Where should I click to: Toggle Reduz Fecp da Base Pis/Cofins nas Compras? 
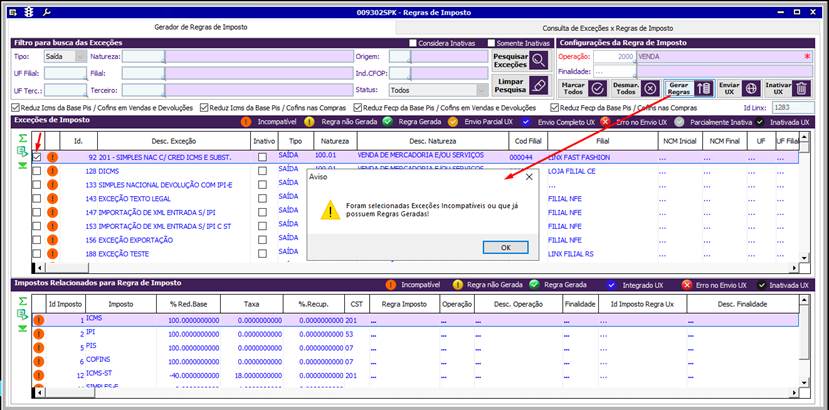click(554, 107)
